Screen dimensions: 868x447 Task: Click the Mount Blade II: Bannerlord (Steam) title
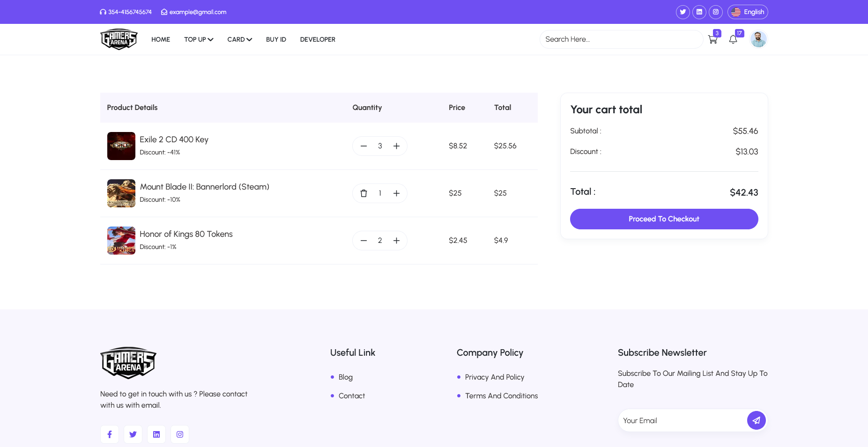click(x=204, y=187)
